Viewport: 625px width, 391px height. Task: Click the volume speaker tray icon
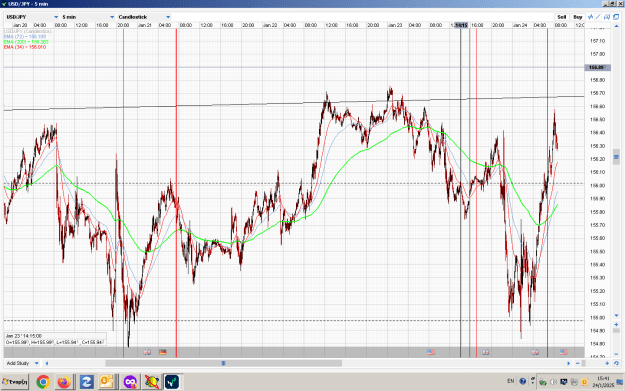pyautogui.click(x=553, y=382)
